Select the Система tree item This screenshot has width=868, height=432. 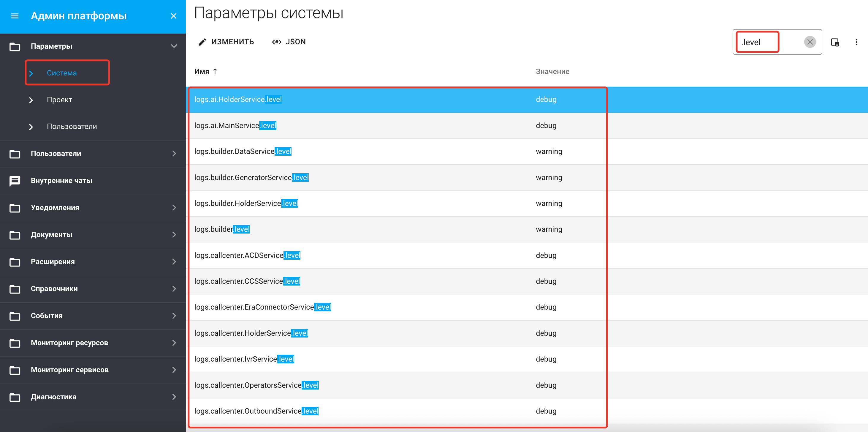62,73
